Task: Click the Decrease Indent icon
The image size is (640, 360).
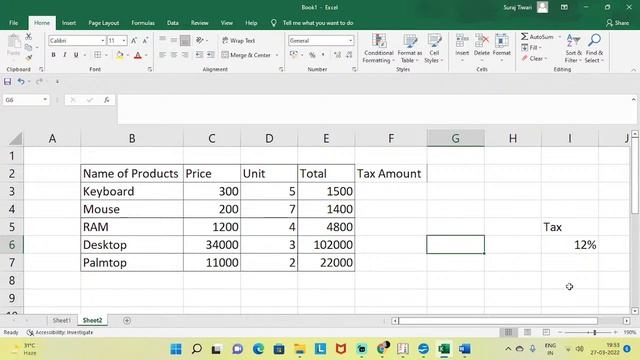Action: 199,55
